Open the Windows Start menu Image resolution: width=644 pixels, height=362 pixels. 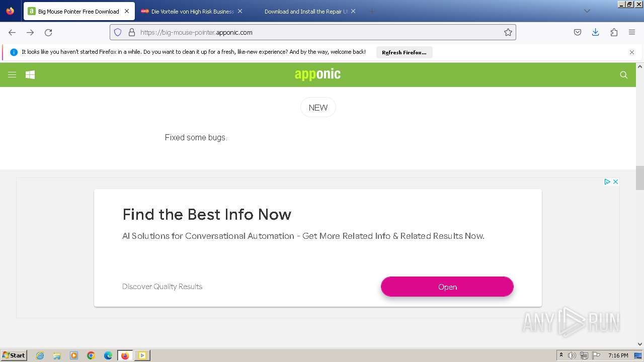[x=14, y=355]
